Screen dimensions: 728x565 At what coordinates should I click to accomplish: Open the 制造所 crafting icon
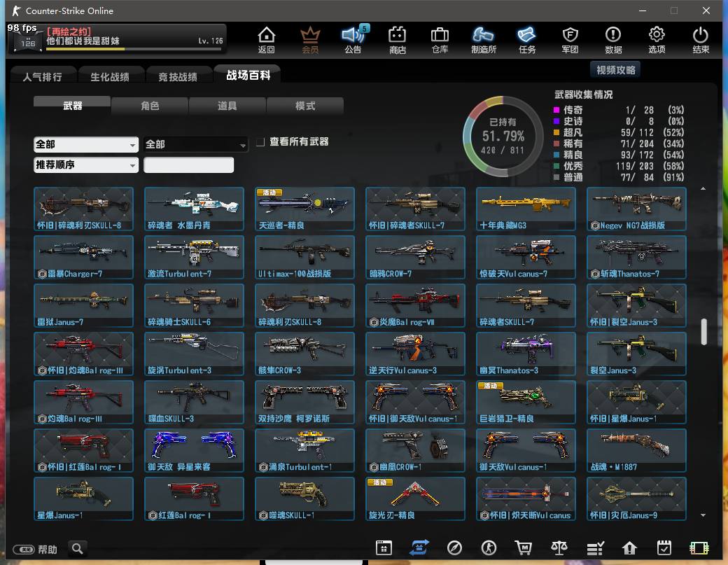pyautogui.click(x=483, y=39)
